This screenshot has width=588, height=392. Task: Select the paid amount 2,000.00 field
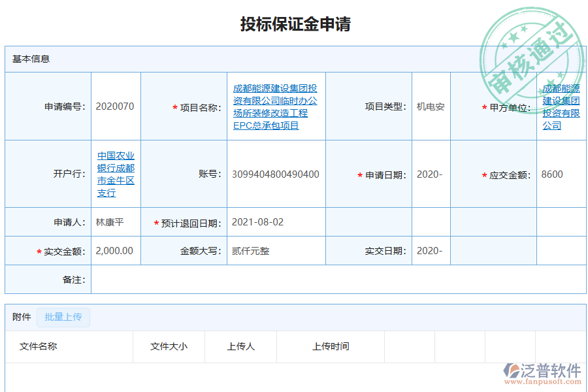tap(114, 250)
